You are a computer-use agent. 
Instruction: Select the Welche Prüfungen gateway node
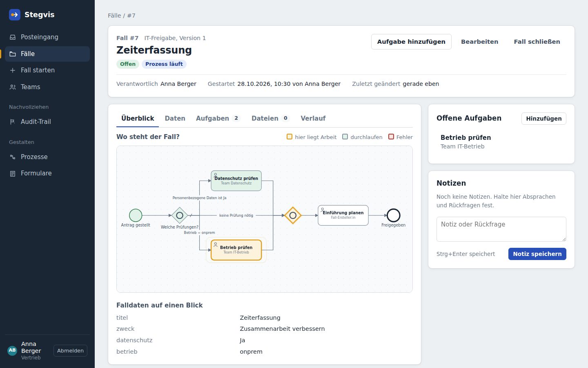click(x=180, y=215)
